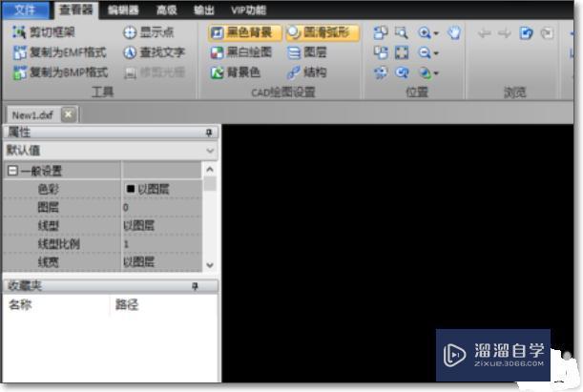Switch to the 编辑器 ribbon tab
The image size is (583, 392).
tap(123, 10)
